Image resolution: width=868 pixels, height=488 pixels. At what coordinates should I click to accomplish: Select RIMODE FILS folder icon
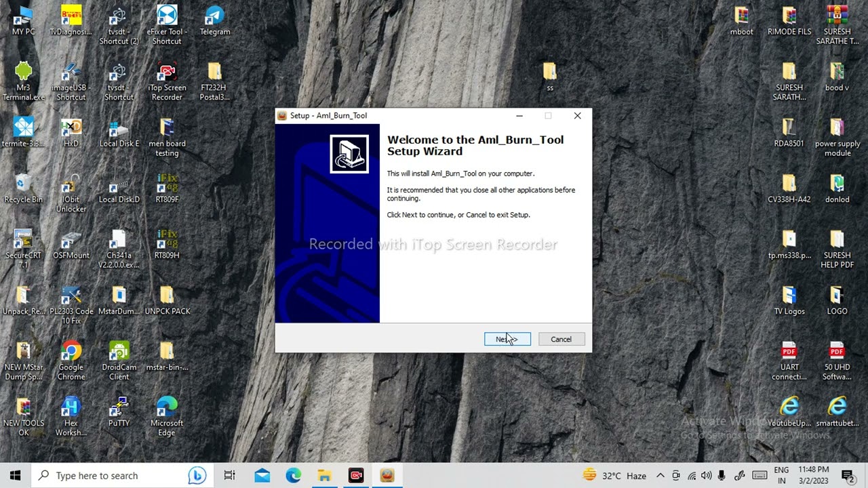(x=789, y=20)
